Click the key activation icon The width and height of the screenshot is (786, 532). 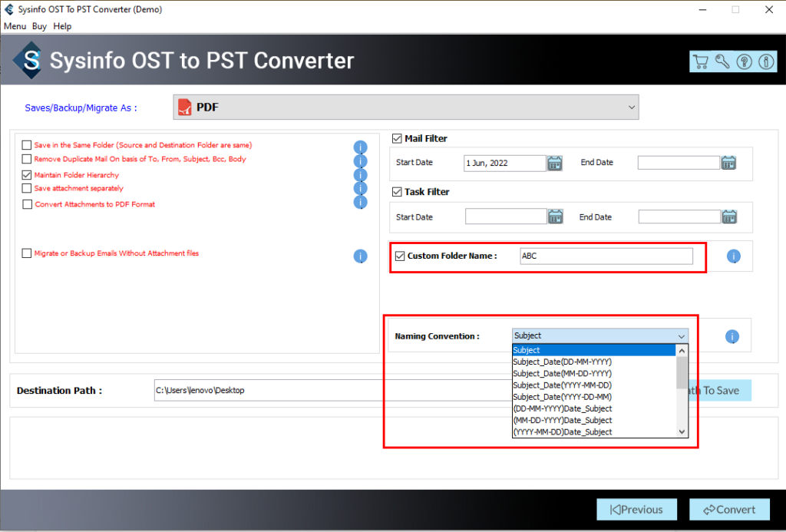(722, 61)
